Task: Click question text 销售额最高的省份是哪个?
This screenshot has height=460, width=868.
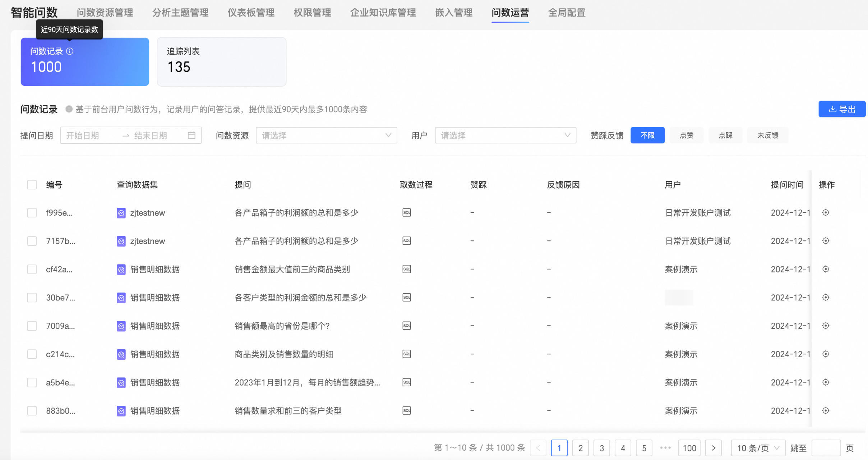Action: [282, 326]
